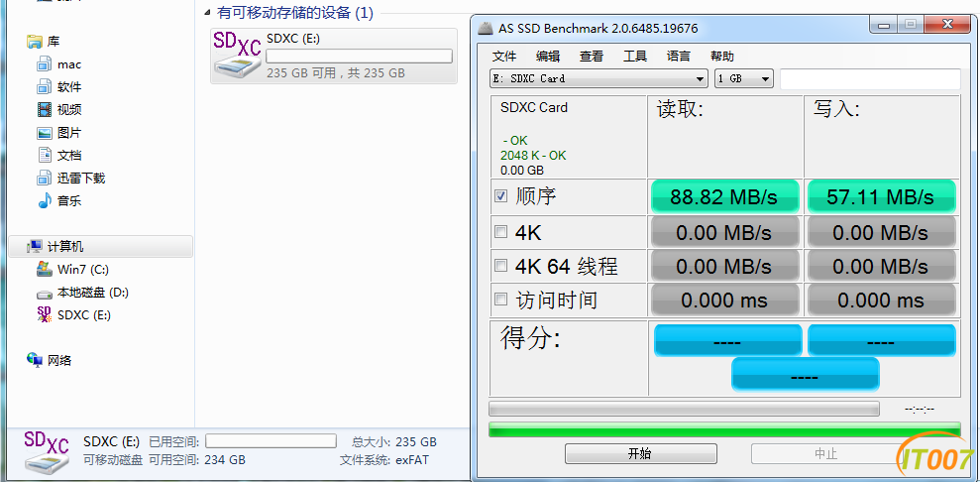Viewport: 980px width, 482px height.
Task: Click the 访问时间 read 0.000 ms value
Action: pyautogui.click(x=725, y=300)
